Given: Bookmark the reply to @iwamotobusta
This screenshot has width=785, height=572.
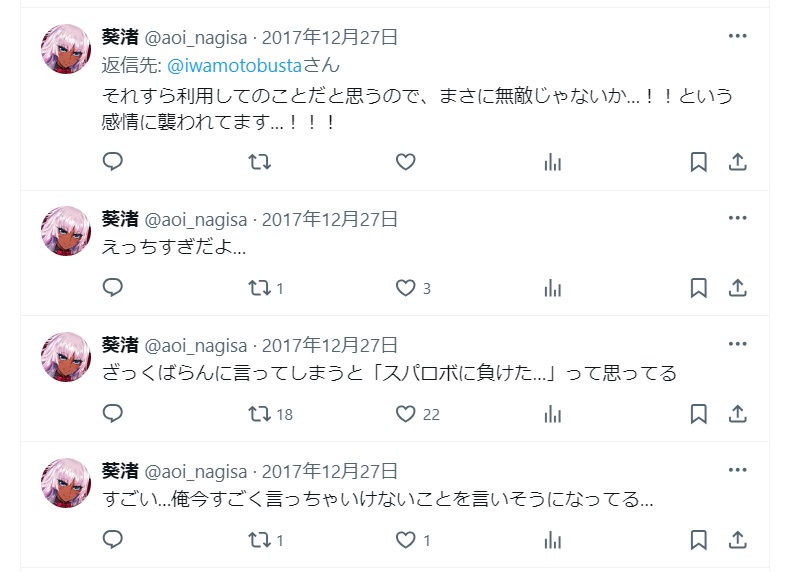Looking at the screenshot, I should click(698, 162).
